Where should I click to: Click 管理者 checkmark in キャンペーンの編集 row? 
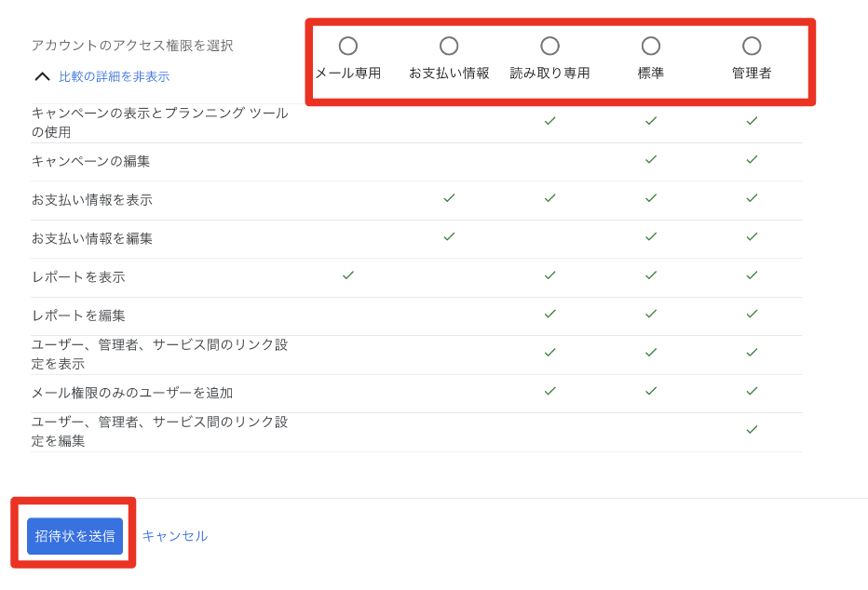752,159
